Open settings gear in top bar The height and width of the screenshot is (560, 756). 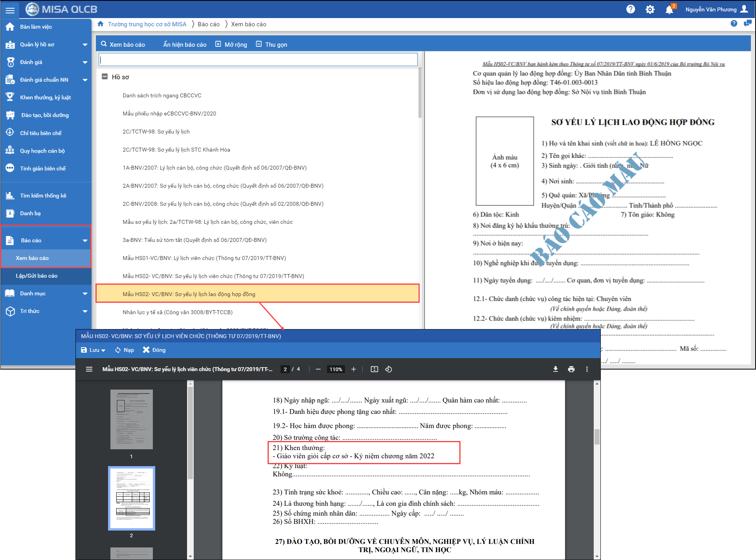pyautogui.click(x=650, y=9)
